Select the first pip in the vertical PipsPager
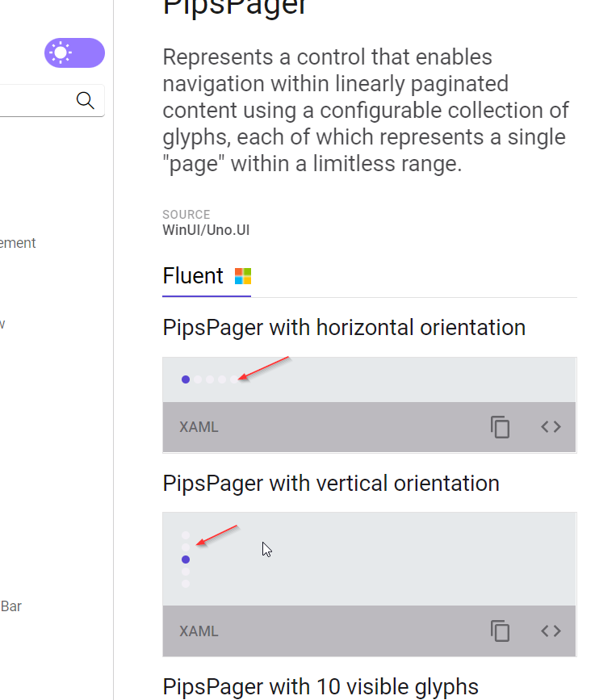Screen dimensions: 595x700 pos(186,534)
